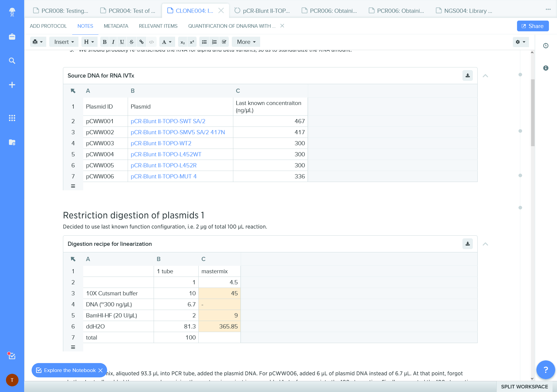Toggle underline formatting
557x392 pixels.
[122, 42]
